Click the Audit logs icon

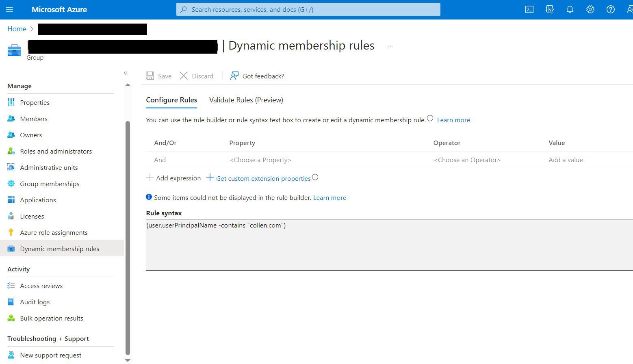coord(11,302)
